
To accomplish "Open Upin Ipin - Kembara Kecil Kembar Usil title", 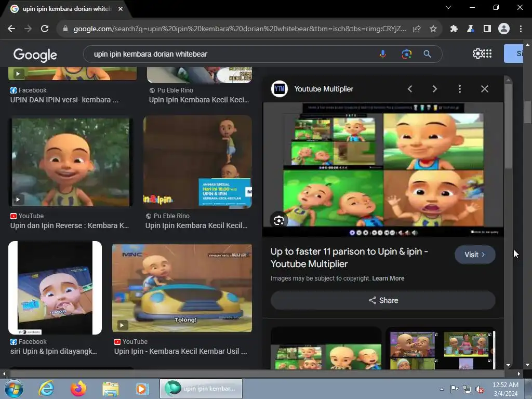I will pos(180,351).
